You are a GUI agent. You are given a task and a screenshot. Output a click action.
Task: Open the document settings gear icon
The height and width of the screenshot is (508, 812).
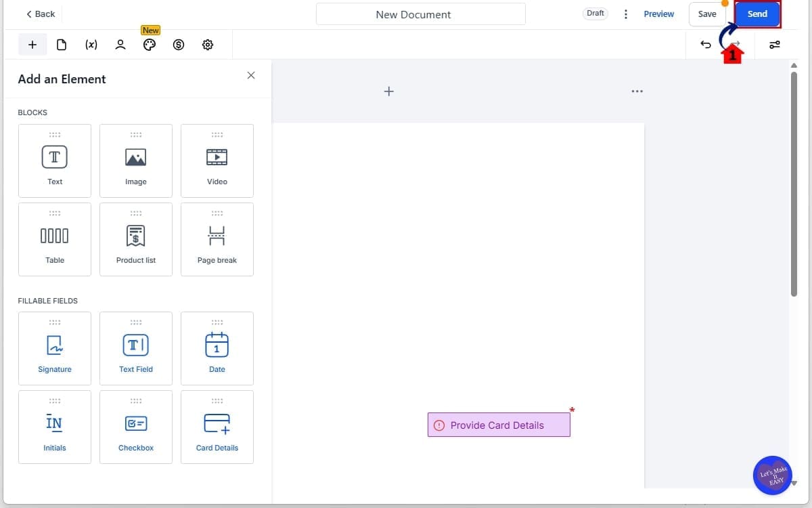(208, 45)
